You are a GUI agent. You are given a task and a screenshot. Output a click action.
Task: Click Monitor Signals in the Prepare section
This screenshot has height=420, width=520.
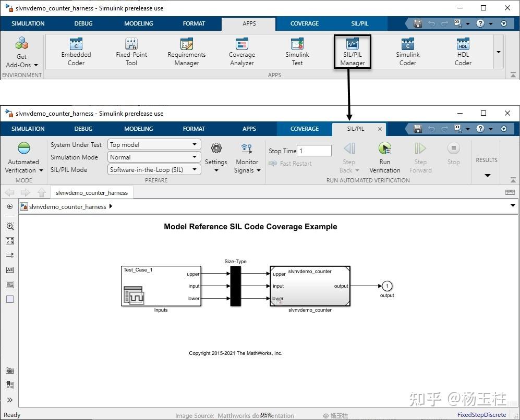click(247, 156)
